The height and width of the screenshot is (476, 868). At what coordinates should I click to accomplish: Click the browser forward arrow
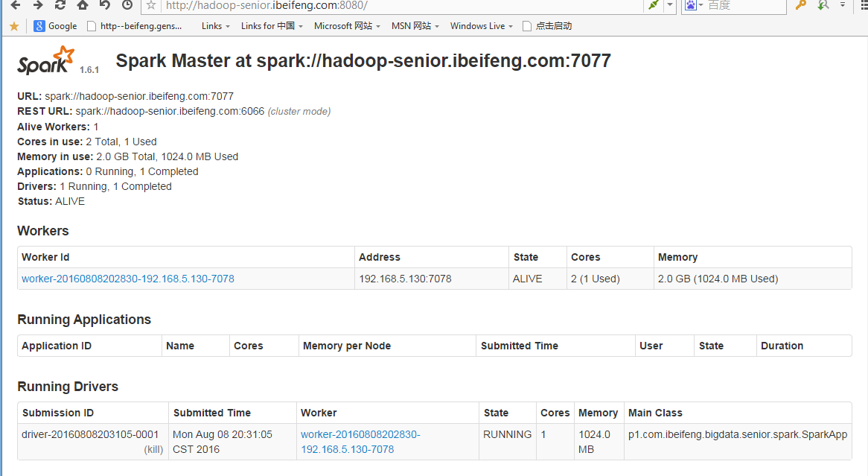(x=37, y=5)
